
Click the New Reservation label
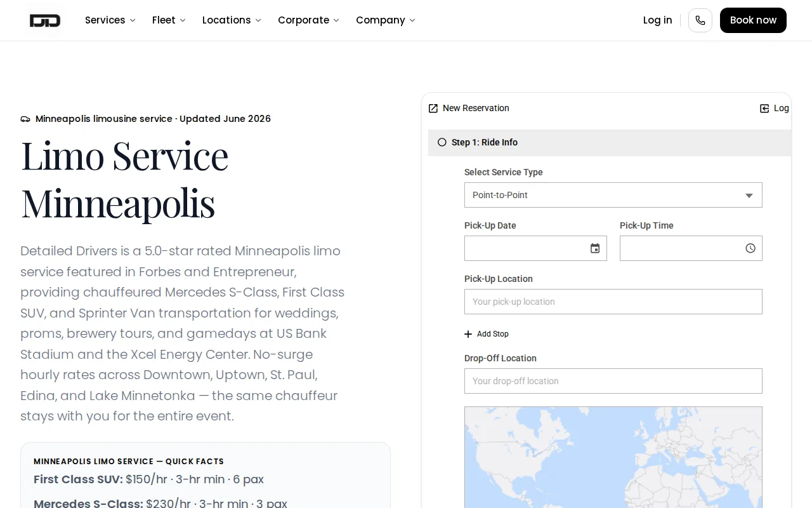coord(476,109)
